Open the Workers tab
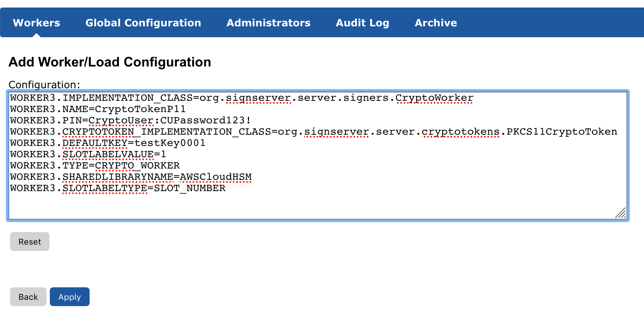This screenshot has width=644, height=317. pos(36,23)
